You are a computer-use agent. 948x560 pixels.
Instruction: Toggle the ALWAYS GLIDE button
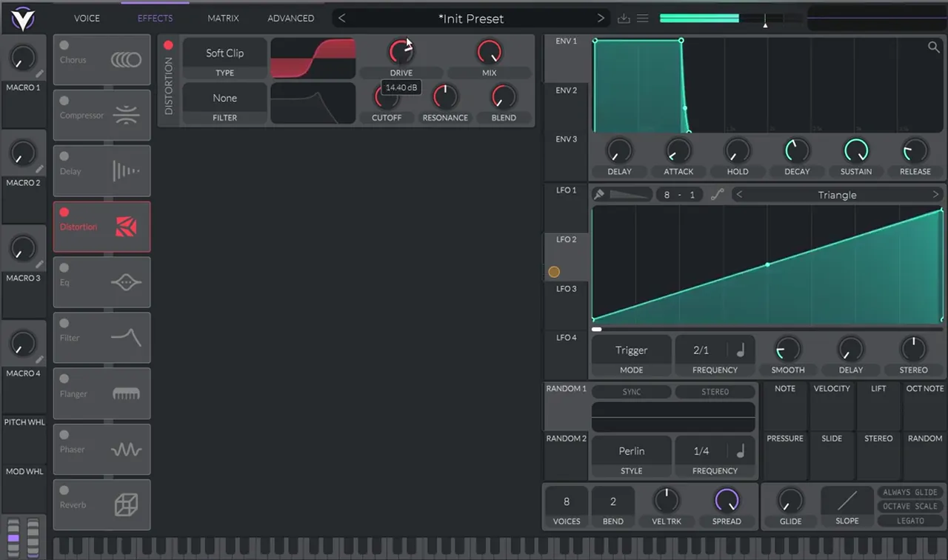[909, 493]
